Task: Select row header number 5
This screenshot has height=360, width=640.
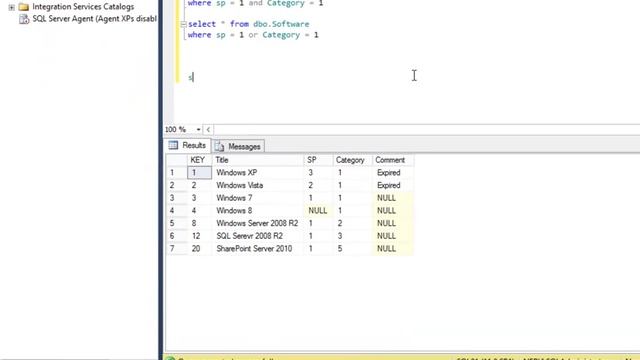Action: [x=176, y=223]
